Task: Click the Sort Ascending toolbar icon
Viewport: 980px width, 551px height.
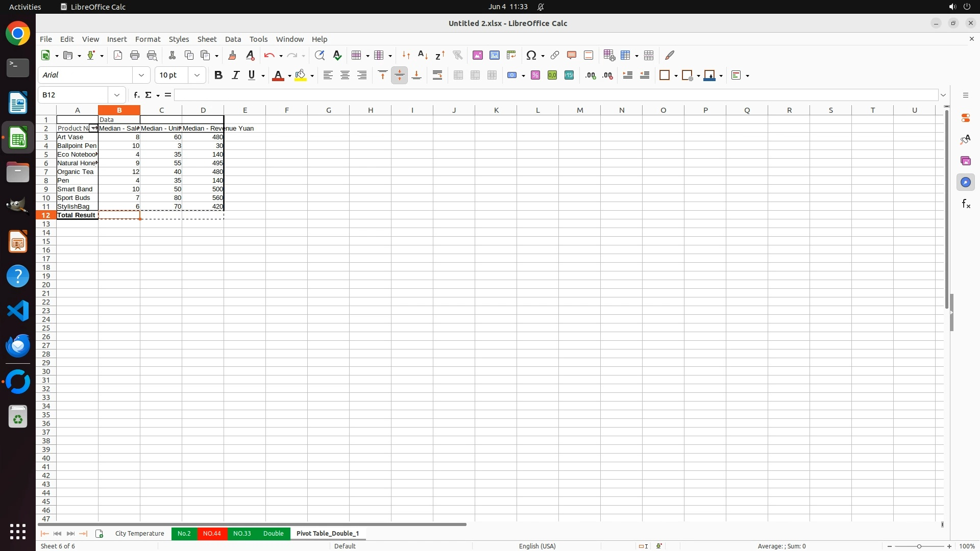Action: 423,55
